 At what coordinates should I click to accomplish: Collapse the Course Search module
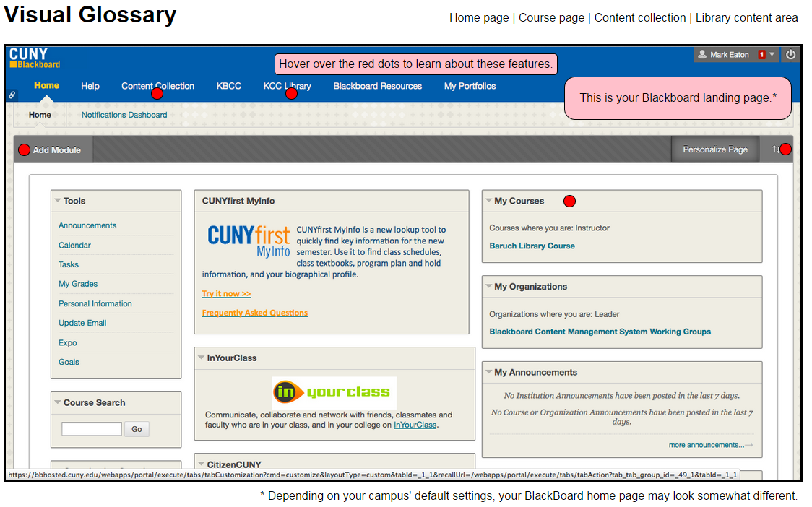point(58,402)
